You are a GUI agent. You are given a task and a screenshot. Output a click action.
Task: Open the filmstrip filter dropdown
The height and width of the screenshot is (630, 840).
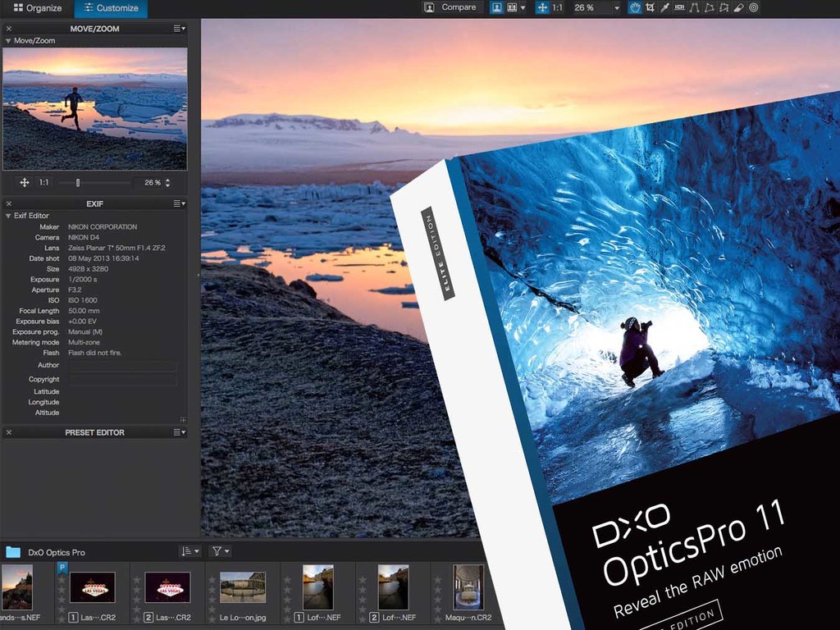click(x=220, y=551)
